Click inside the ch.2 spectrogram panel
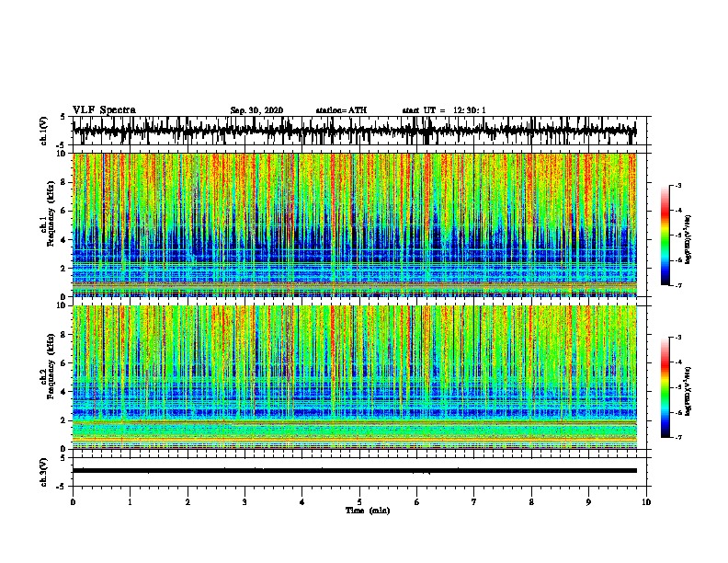Image resolution: width=728 pixels, height=563 pixels. (354, 377)
